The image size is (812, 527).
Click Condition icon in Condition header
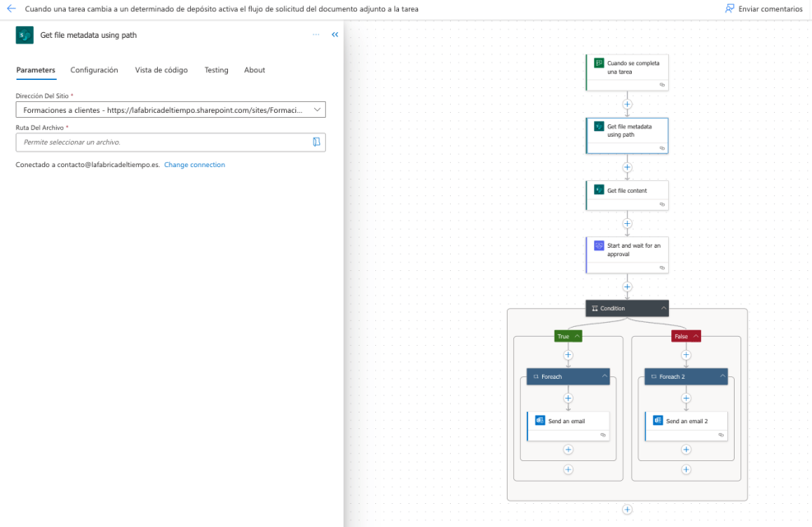pos(595,308)
